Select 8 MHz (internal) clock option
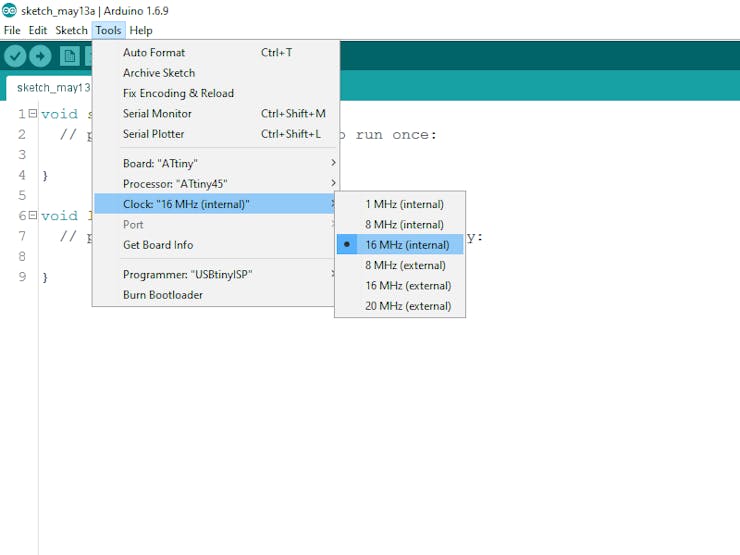The image size is (740, 555). pos(400,224)
